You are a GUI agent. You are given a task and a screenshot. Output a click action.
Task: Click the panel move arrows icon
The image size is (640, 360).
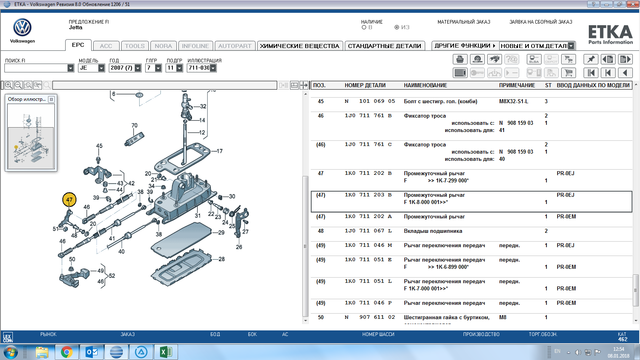(304, 85)
